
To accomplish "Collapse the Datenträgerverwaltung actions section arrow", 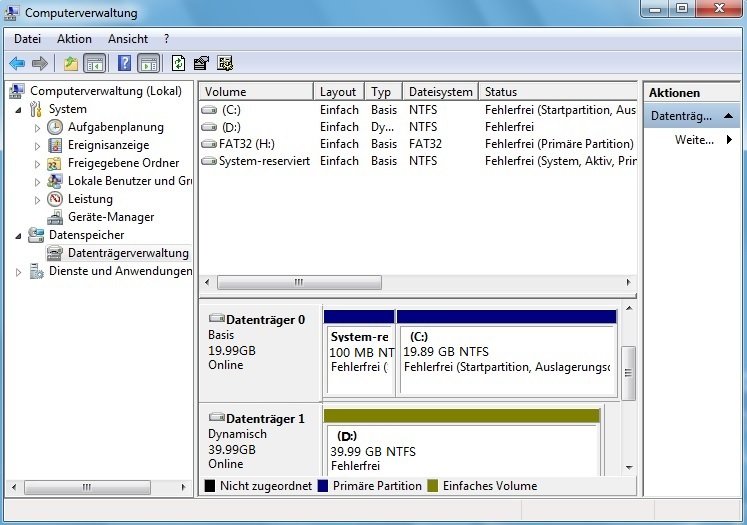I will (x=728, y=116).
